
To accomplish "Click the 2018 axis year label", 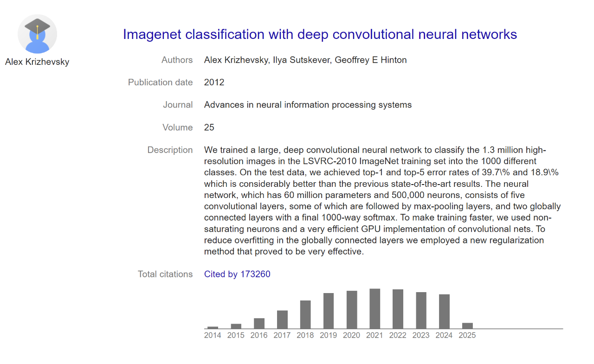I will point(305,335).
